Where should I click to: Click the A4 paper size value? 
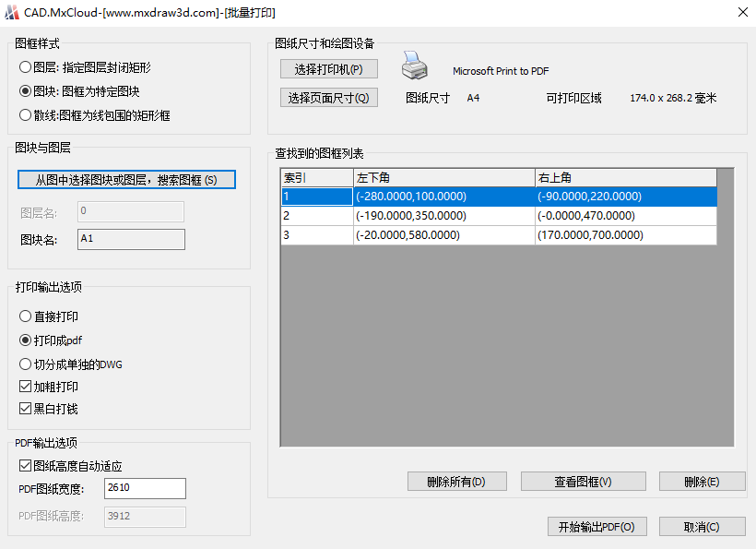coord(473,98)
